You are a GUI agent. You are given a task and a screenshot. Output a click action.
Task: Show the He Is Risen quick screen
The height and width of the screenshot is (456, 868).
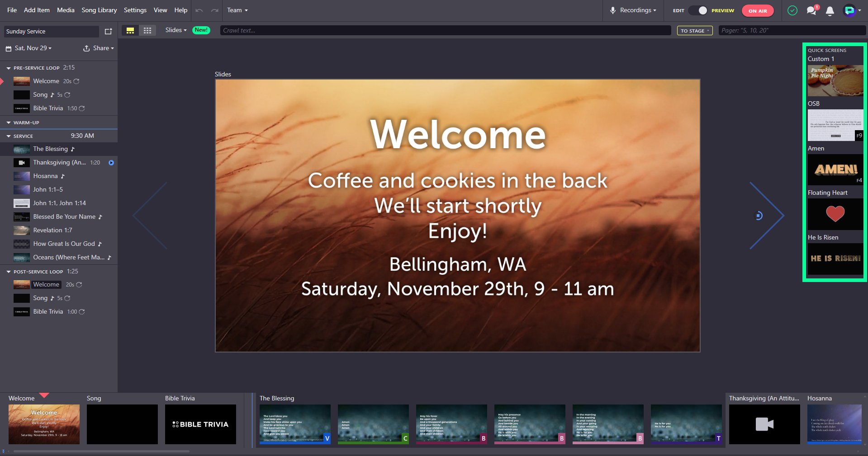(x=835, y=259)
